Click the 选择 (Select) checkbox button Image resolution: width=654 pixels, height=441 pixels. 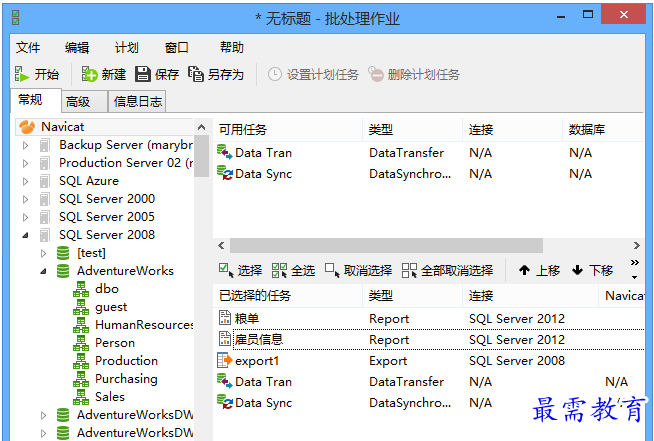point(241,270)
